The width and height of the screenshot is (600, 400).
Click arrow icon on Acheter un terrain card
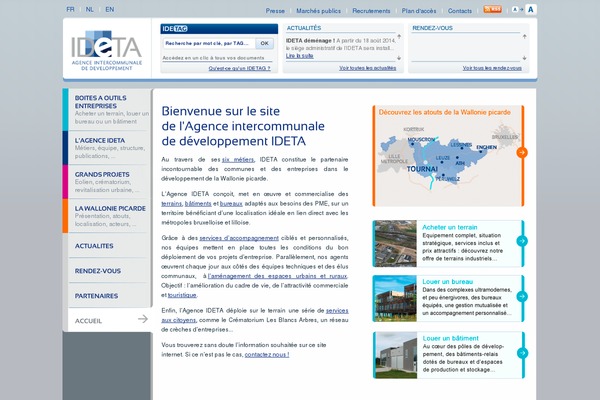click(522, 241)
